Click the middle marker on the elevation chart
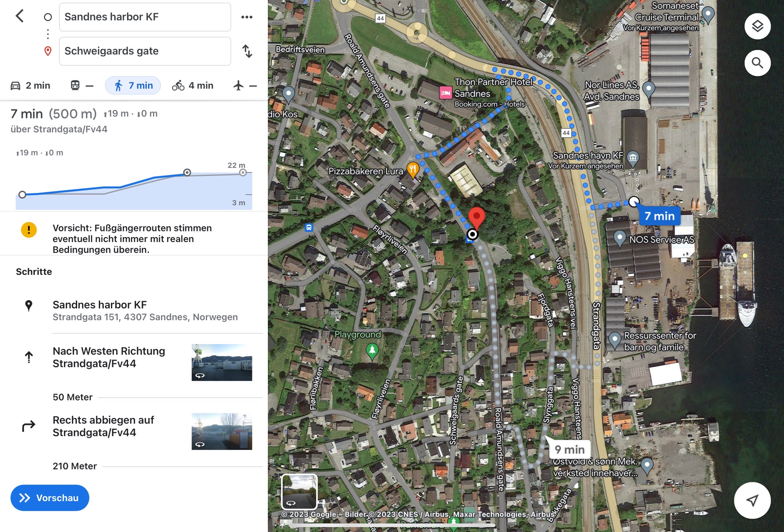 coord(187,172)
